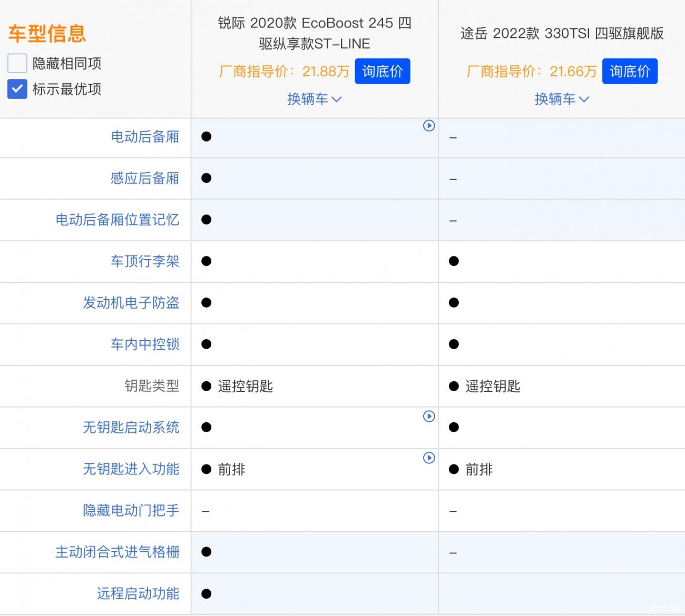
Task: Open the 主动闭合式进气格栅 link
Action: (118, 552)
